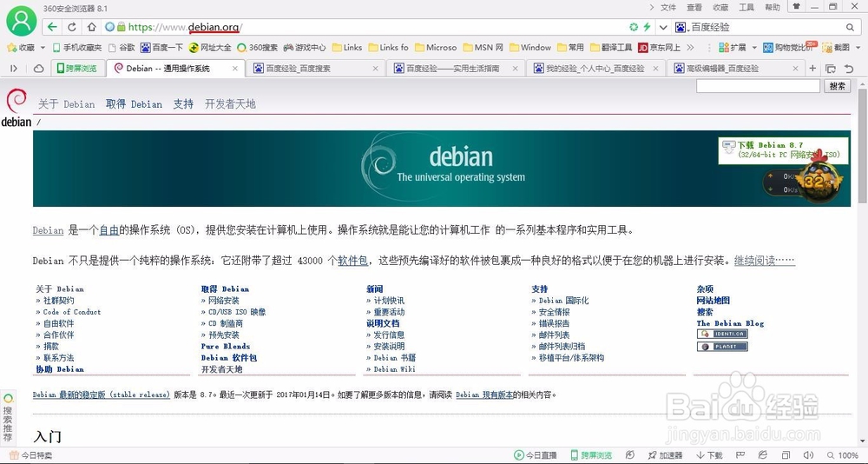This screenshot has height=464, width=868.
Task: Switch to the 跨屏浏览 tab
Action: click(77, 68)
